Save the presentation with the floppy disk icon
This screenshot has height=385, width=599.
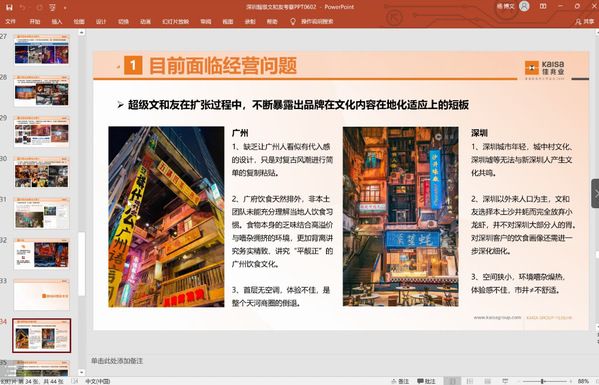coord(9,7)
